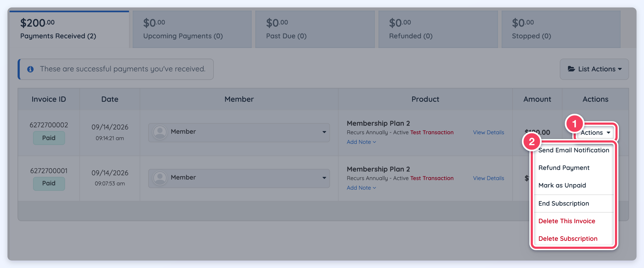
Task: Click the Actions column header
Action: tap(595, 99)
